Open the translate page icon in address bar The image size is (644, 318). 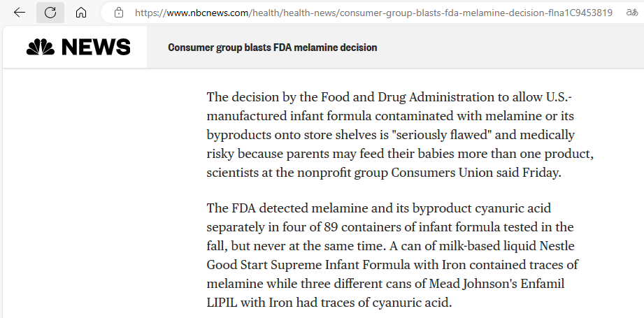[x=634, y=13]
